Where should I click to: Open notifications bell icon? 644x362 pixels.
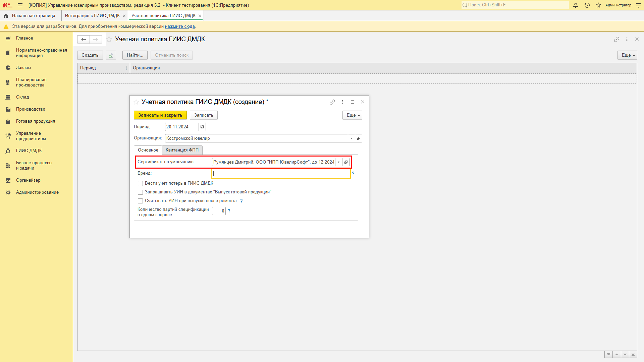[576, 5]
